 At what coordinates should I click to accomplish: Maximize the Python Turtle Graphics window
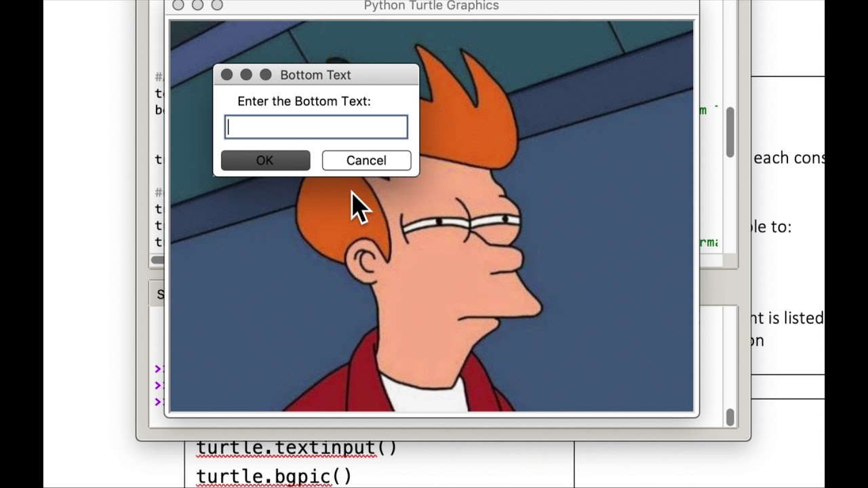217,5
